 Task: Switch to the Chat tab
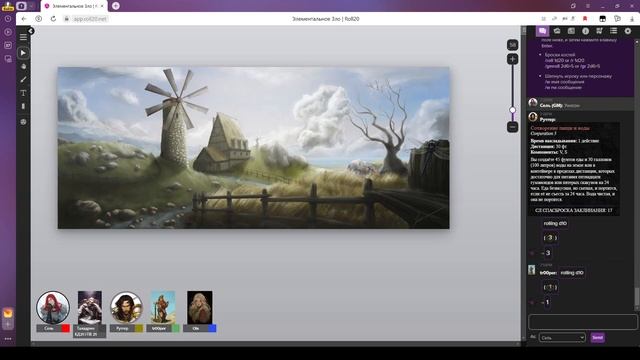[542, 31]
